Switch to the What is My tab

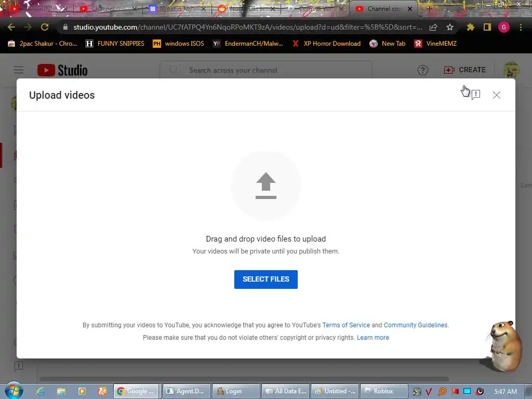pos(178,9)
